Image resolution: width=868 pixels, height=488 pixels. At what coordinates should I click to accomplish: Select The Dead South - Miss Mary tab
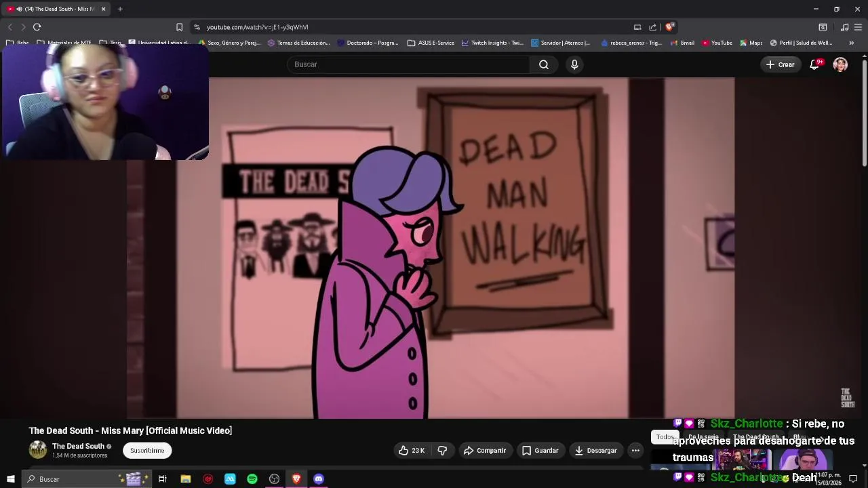point(56,9)
